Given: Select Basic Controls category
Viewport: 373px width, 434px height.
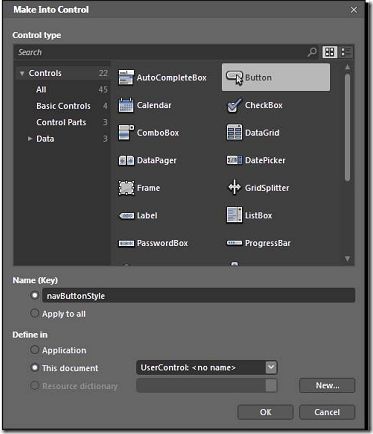Looking at the screenshot, I should 63,106.
